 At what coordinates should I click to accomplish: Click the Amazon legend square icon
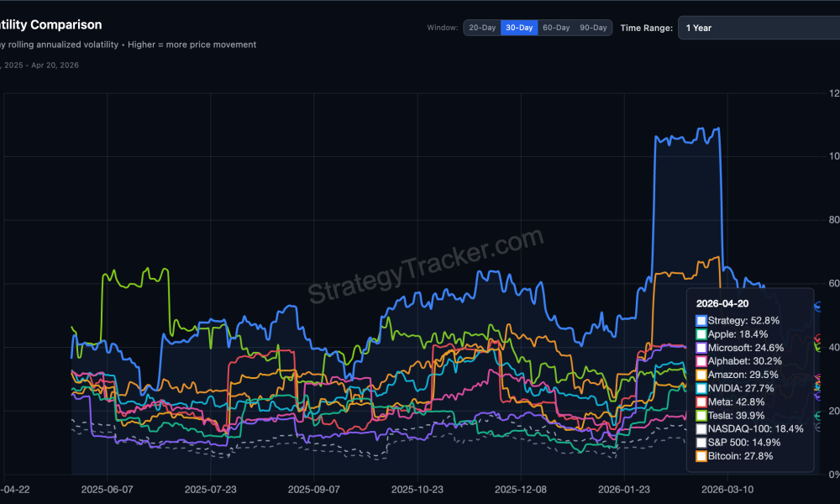[x=700, y=375]
